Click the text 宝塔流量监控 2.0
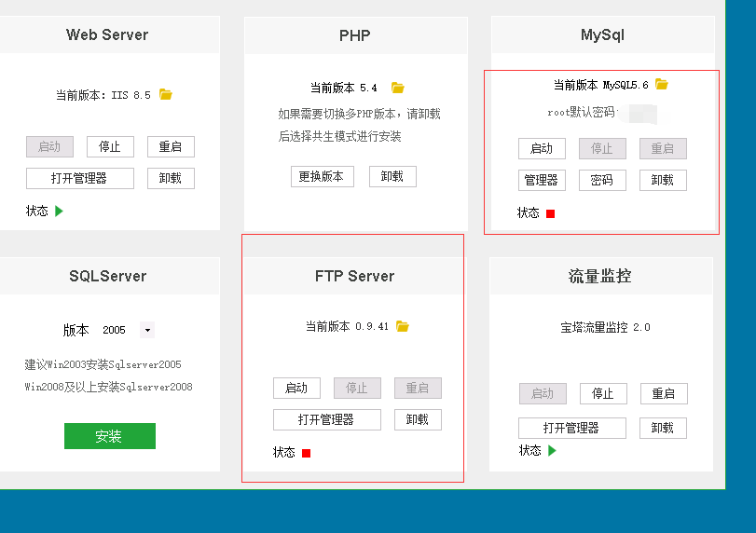The image size is (756, 533). point(606,328)
